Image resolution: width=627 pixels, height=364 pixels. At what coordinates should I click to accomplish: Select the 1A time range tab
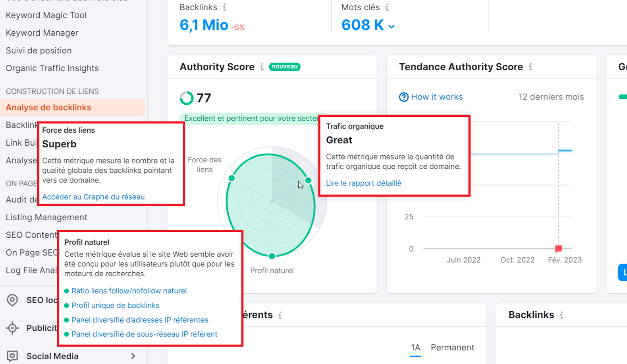point(415,347)
